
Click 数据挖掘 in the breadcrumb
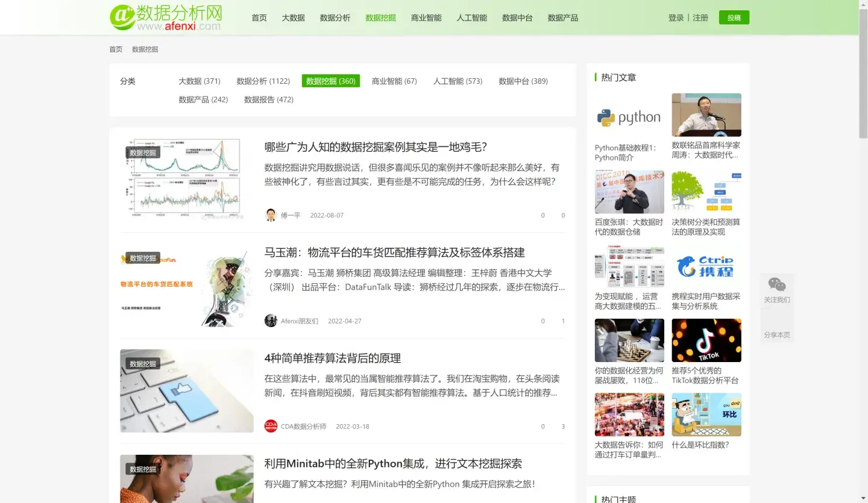[145, 49]
